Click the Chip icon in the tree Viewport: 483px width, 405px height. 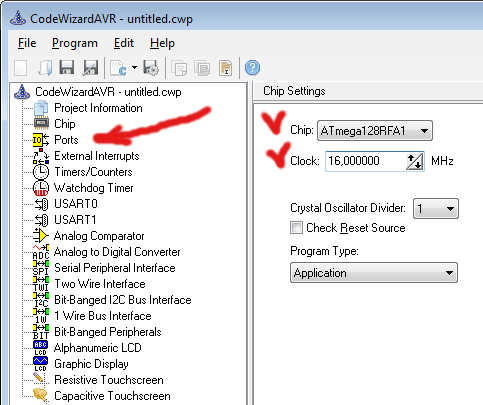tap(41, 124)
